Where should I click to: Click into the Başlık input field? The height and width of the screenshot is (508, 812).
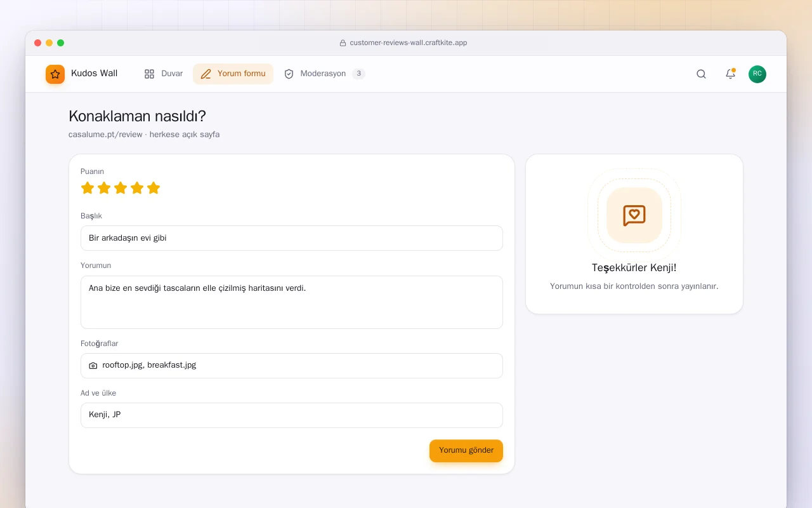click(x=292, y=238)
